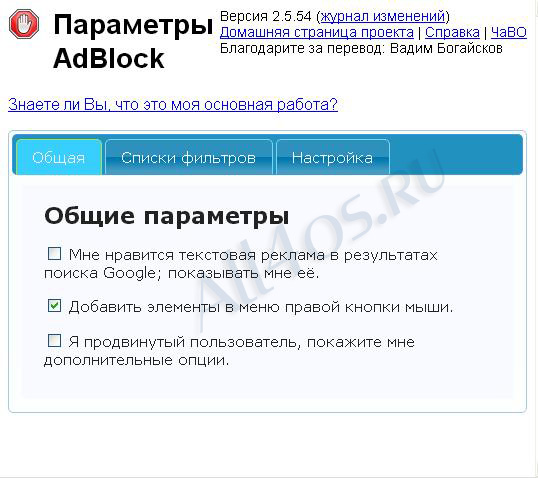Open the журнал изменений changelog link
538x478 pixels.
[383, 16]
